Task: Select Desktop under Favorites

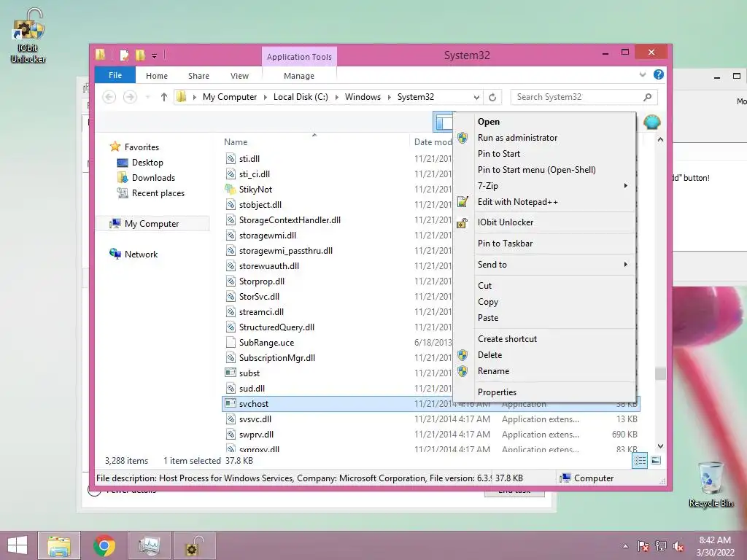Action: [x=140, y=163]
